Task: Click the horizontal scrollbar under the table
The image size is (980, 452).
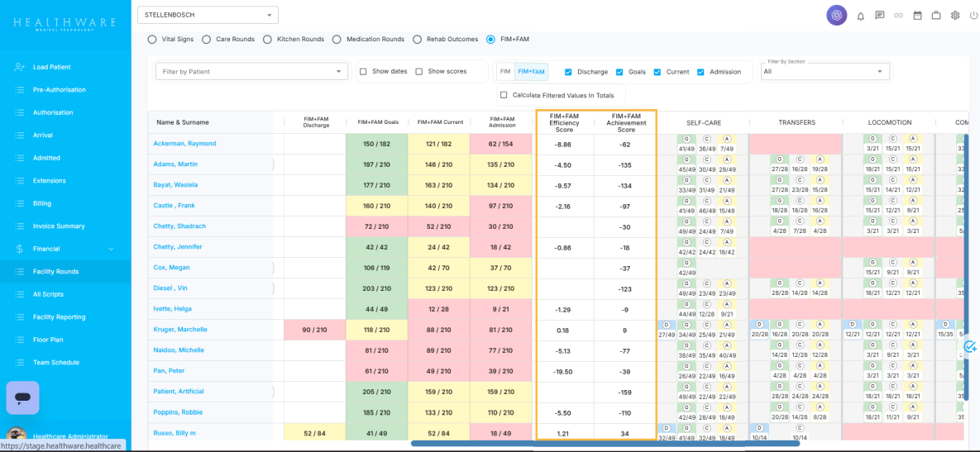Action: (x=605, y=444)
